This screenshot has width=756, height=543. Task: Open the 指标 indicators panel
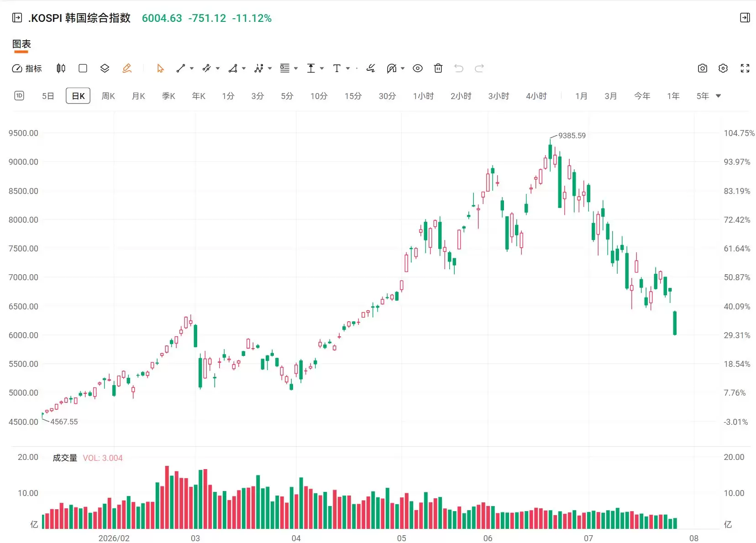click(x=26, y=68)
